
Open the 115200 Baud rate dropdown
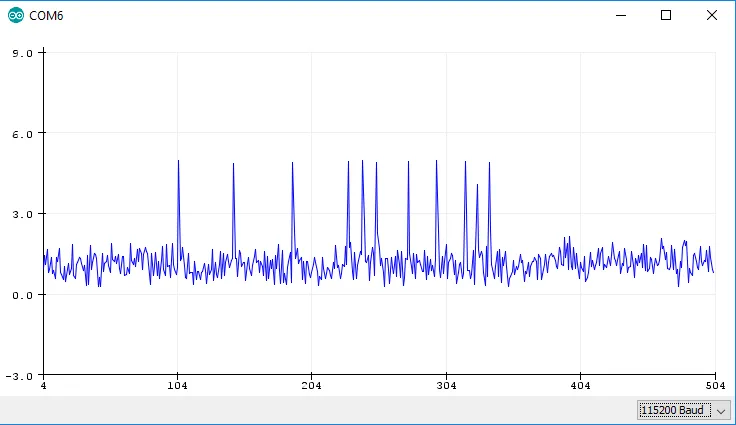(675, 410)
